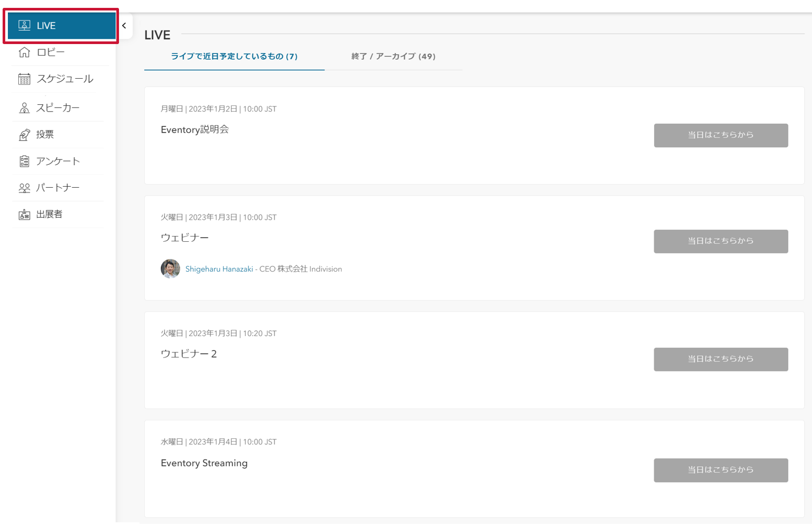Click 当日はこちらから for Eventory説明会
Image resolution: width=812 pixels, height=527 pixels.
point(721,135)
